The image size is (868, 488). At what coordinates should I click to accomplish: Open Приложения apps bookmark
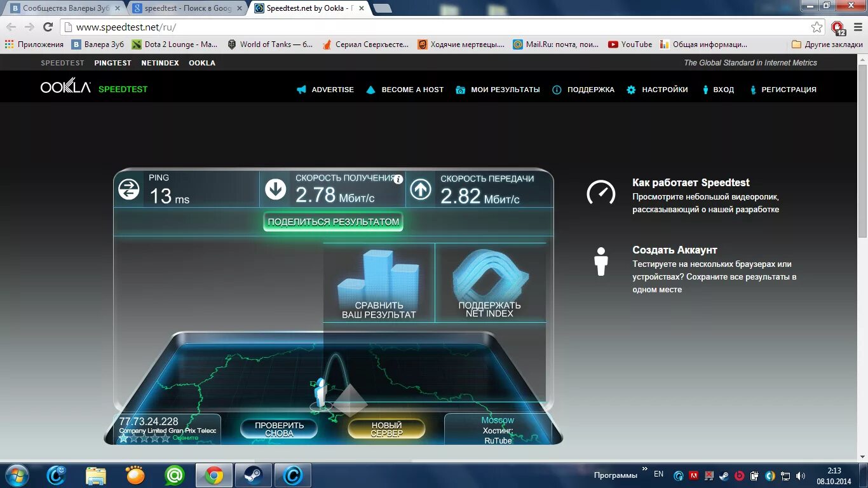34,44
